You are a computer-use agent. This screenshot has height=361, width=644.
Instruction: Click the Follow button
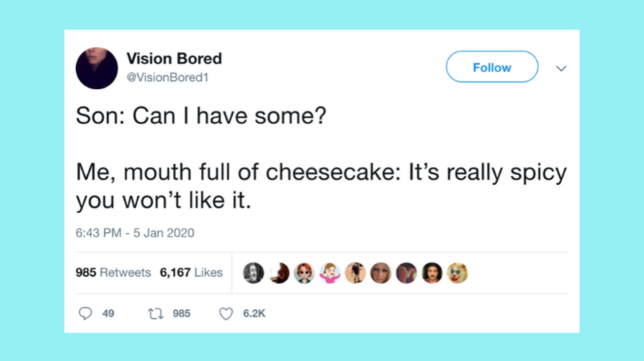[x=492, y=67]
